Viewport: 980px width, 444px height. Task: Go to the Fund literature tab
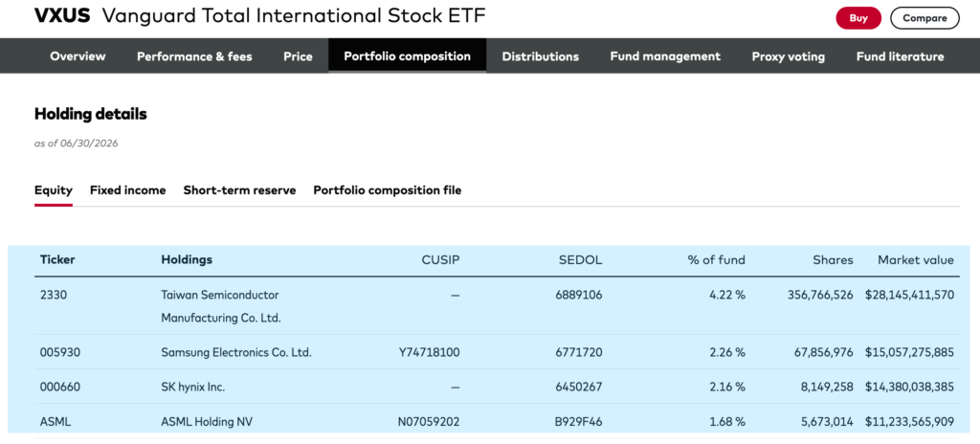click(x=900, y=56)
